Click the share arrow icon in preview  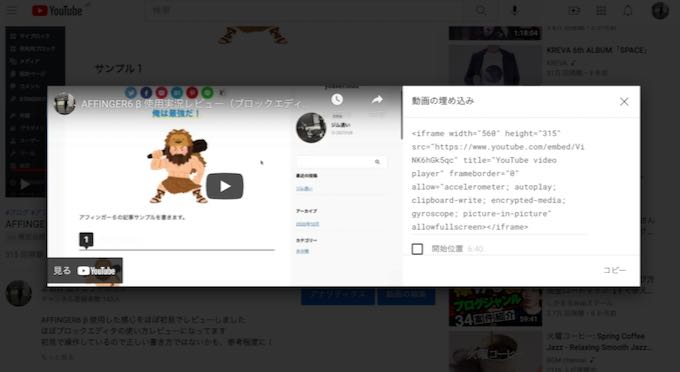tap(377, 99)
